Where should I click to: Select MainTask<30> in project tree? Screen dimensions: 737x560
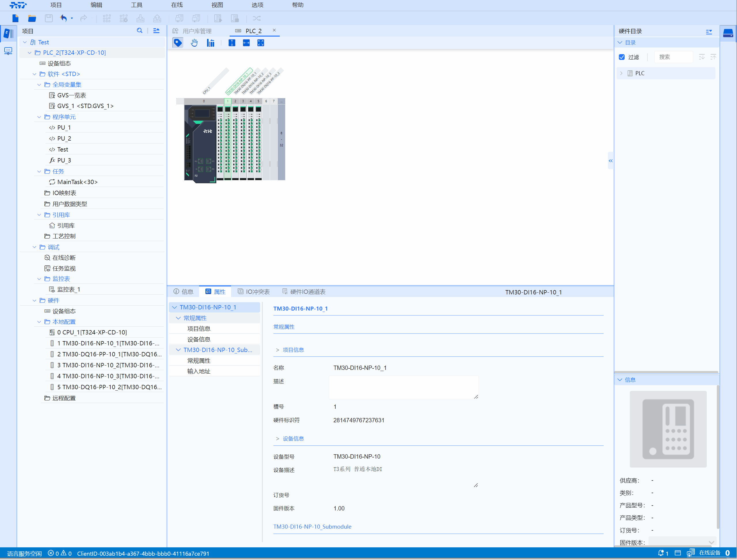[x=77, y=182]
